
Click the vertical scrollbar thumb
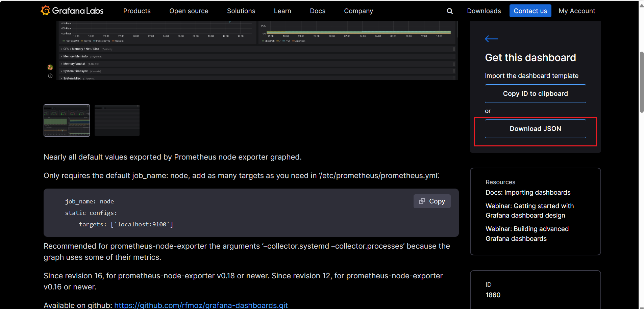tap(641, 82)
